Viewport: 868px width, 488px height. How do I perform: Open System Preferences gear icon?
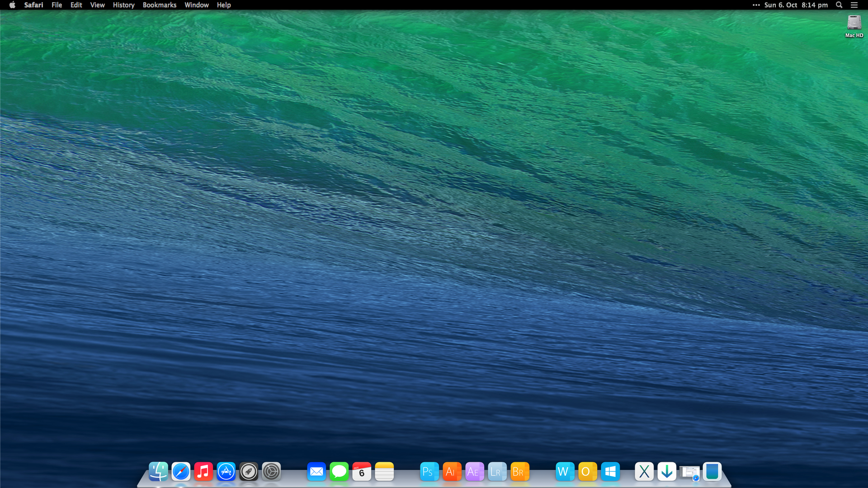(271, 472)
